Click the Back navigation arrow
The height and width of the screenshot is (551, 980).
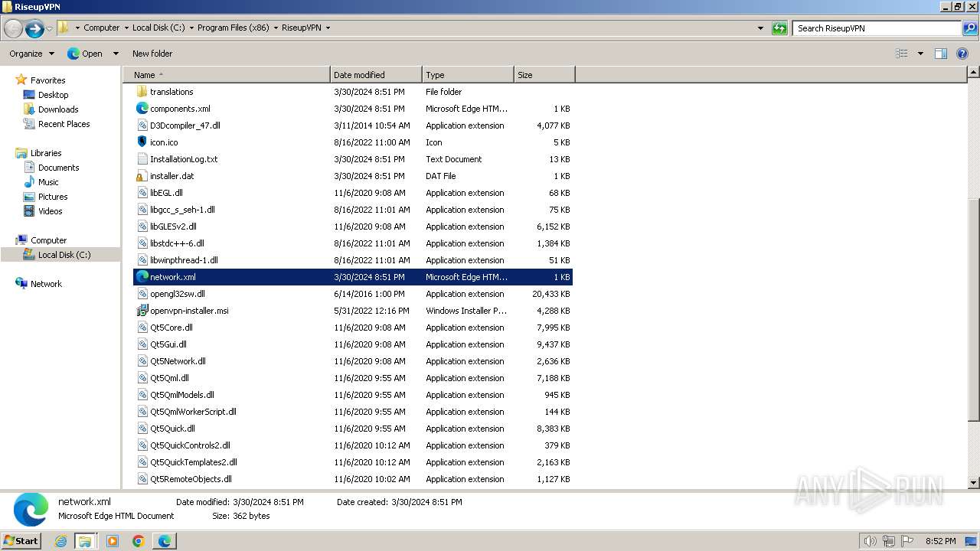13,28
